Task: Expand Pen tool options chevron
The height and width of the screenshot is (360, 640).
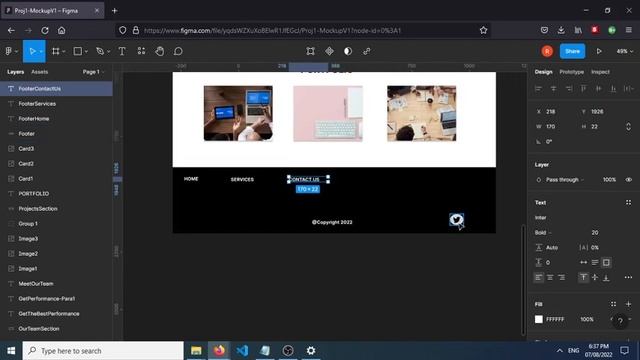Action: [109, 52]
